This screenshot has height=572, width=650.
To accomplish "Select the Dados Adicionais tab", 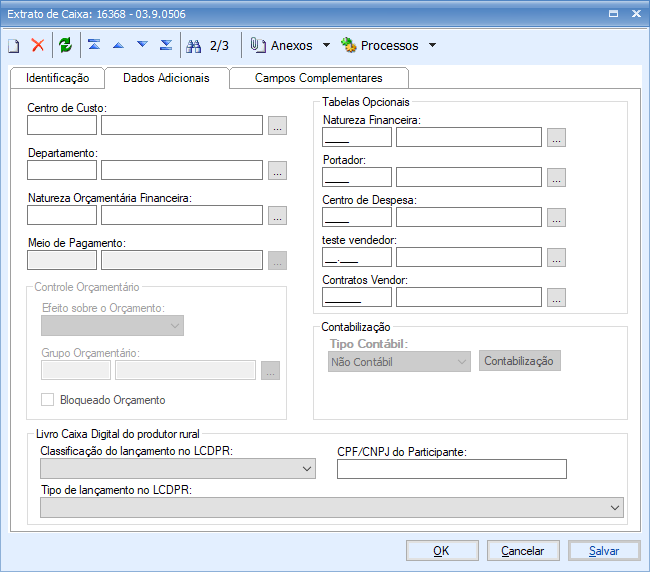I will point(166,78).
